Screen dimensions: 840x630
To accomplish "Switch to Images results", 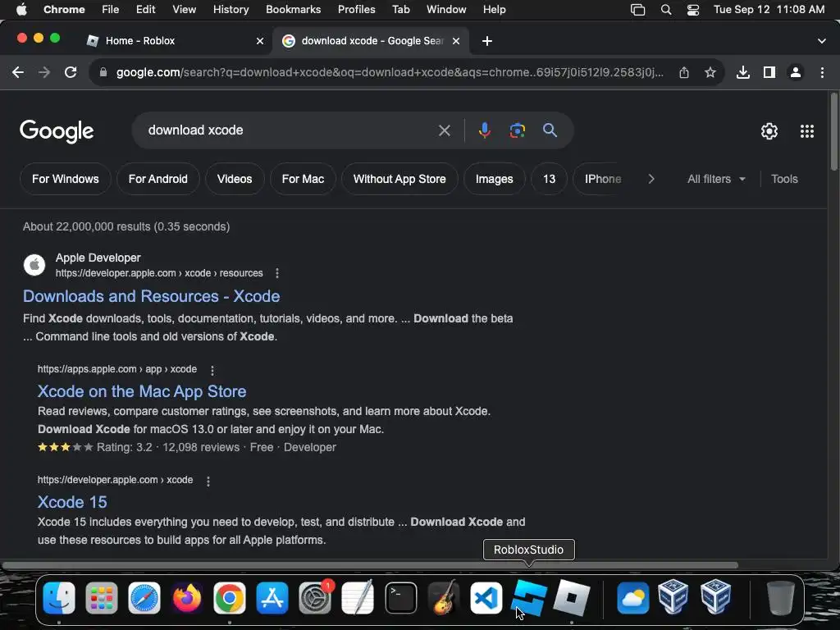I will [x=494, y=179].
